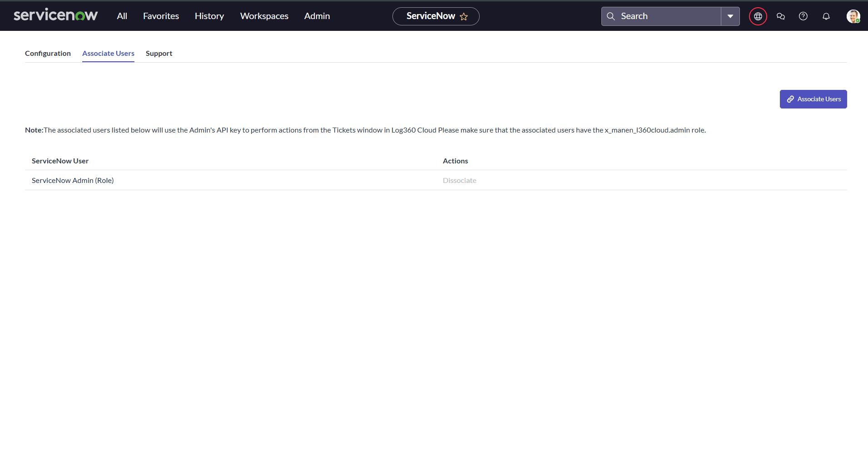The height and width of the screenshot is (468, 868).
Task: Open the help question mark icon
Action: tap(803, 16)
